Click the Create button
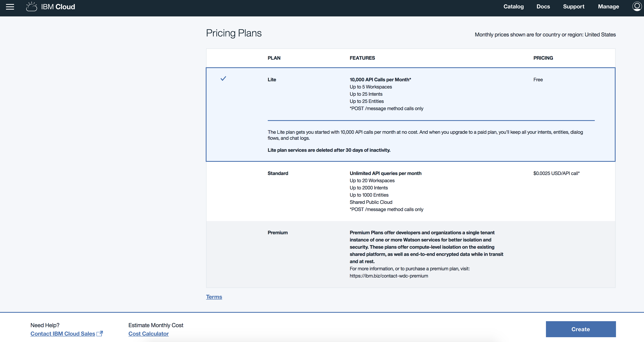Screen dimensions: 644x342 click(581, 329)
